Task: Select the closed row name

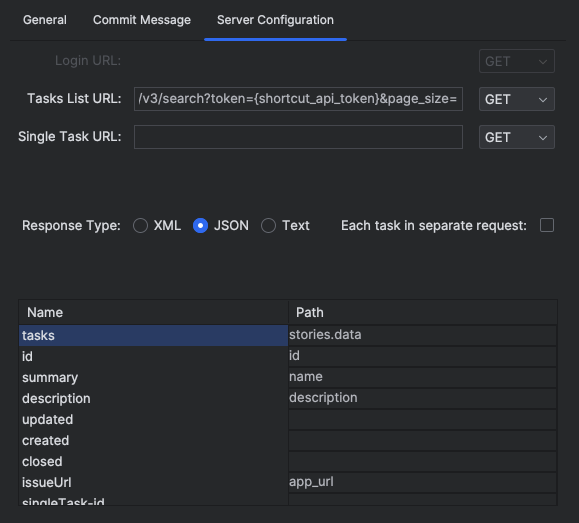Action: [x=154, y=462]
